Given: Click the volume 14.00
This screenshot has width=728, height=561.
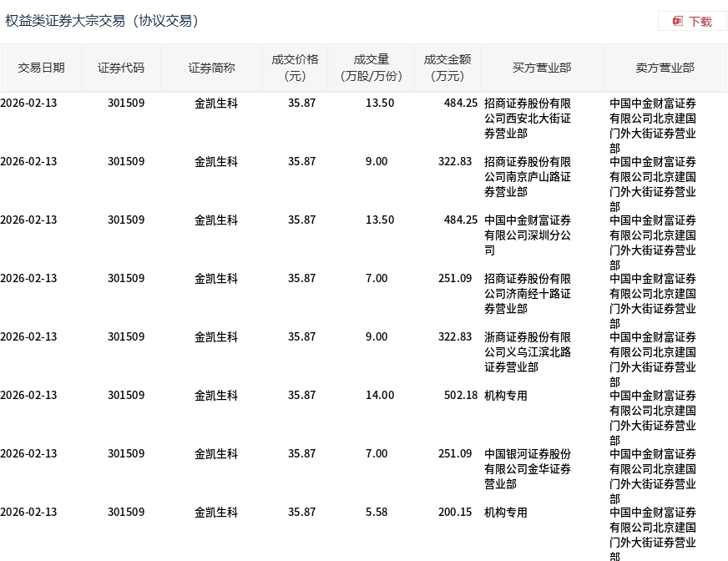Looking at the screenshot, I should tap(380, 395).
